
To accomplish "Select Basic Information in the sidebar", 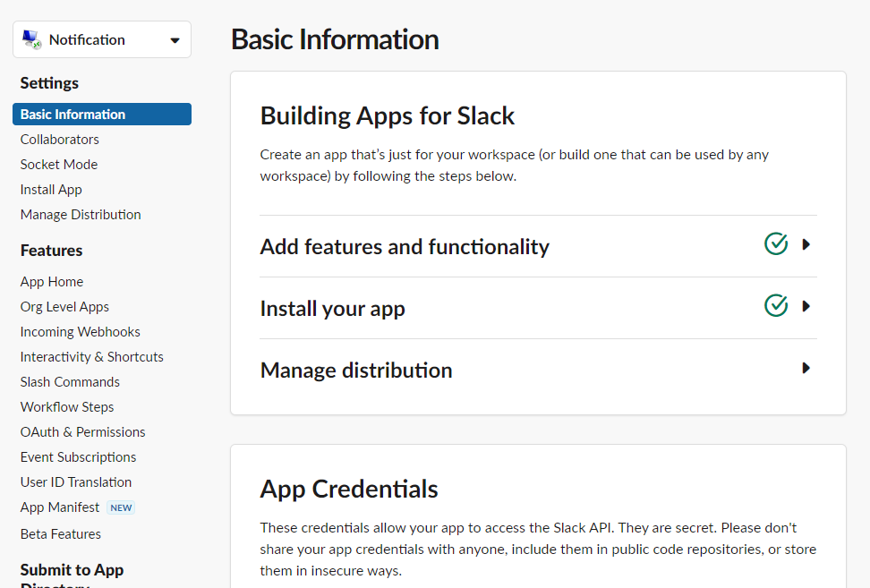I will tap(102, 115).
